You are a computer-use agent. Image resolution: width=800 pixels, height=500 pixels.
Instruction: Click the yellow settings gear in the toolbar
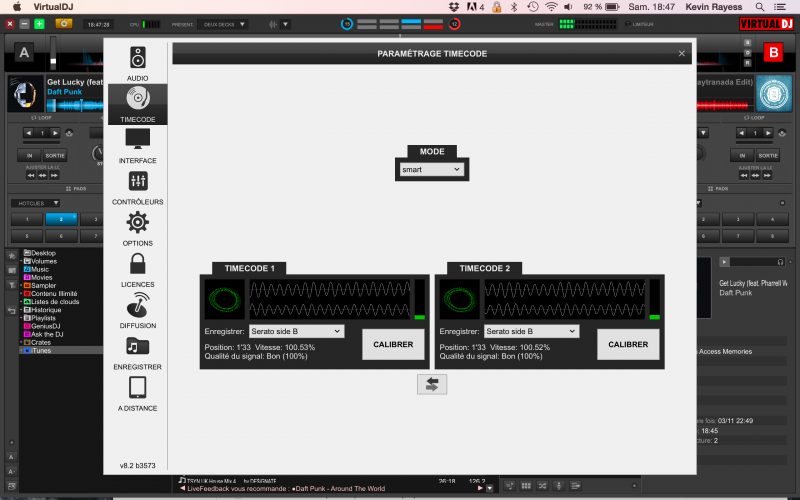[64, 23]
